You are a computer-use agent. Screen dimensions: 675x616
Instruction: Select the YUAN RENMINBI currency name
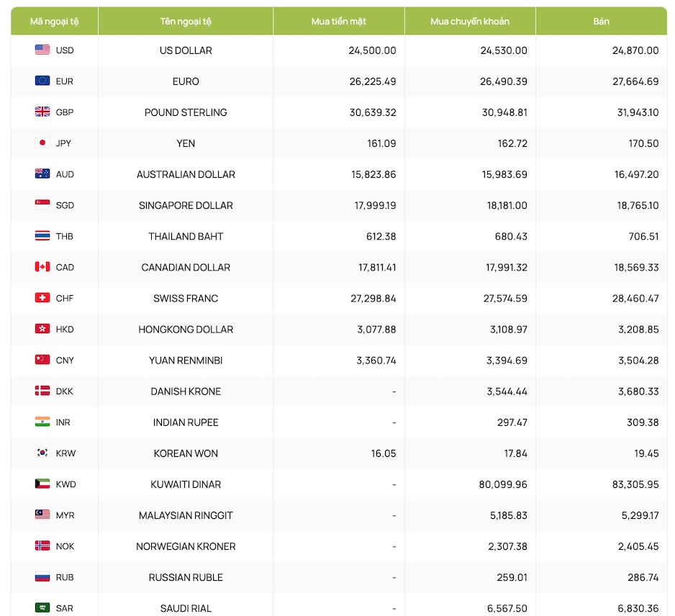[x=186, y=360]
